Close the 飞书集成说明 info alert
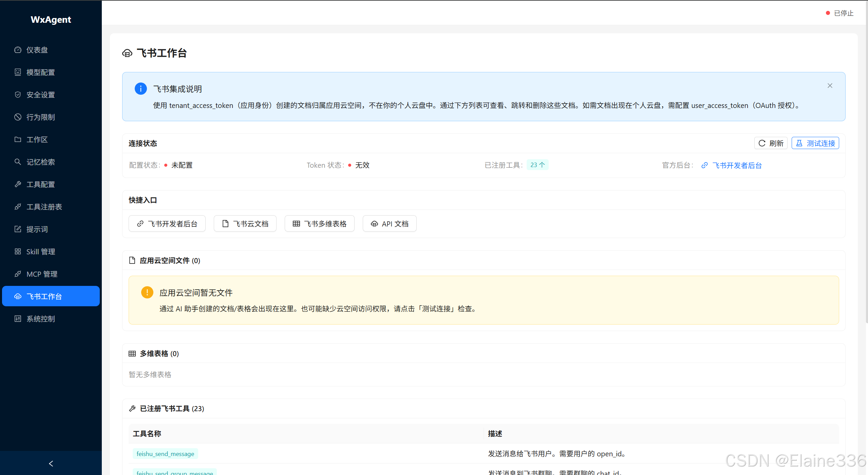 click(x=830, y=86)
